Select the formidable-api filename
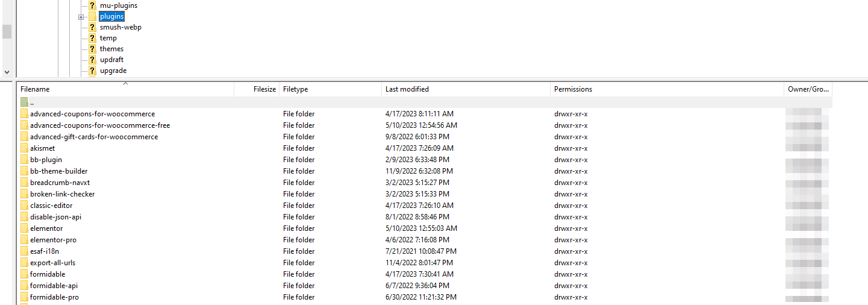Image resolution: width=868 pixels, height=305 pixels. [54, 286]
